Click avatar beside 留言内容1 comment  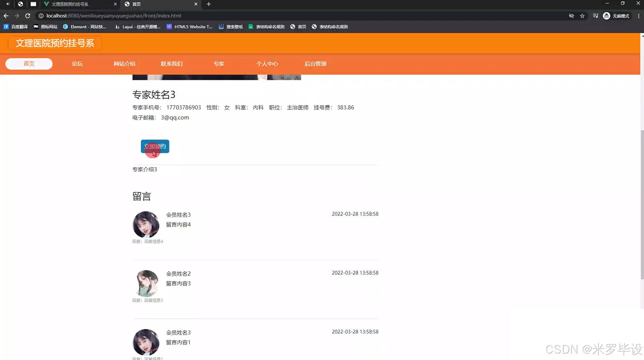tap(146, 342)
